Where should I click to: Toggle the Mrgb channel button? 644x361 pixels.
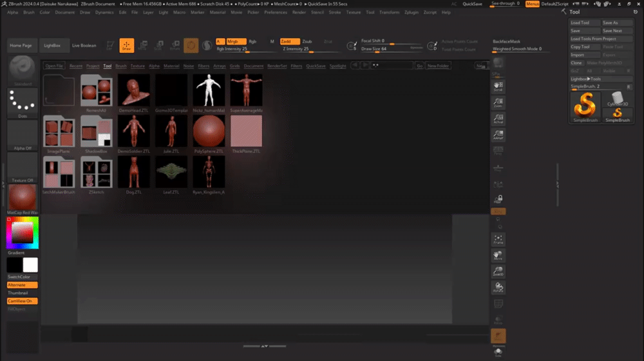tap(236, 41)
